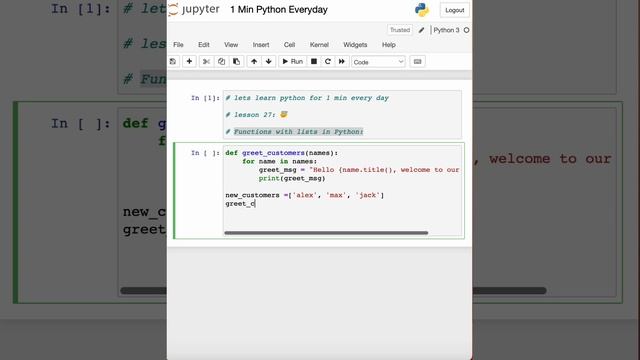Screen dimensions: 640x360
Task: Open the View menu
Action: point(231,45)
